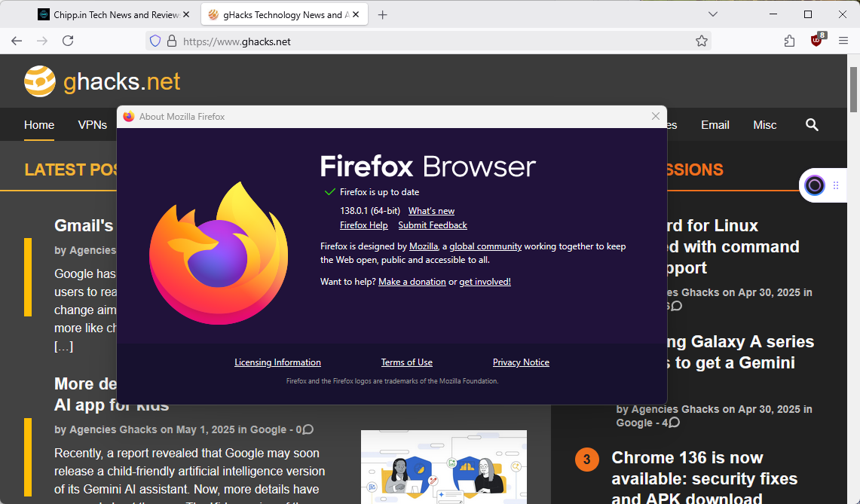Open the global community link

point(485,246)
